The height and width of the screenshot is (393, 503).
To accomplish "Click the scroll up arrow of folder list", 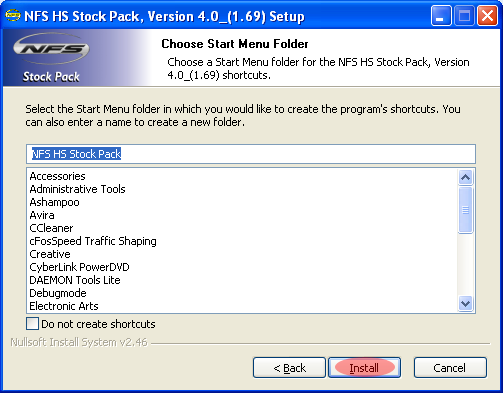I will point(465,177).
